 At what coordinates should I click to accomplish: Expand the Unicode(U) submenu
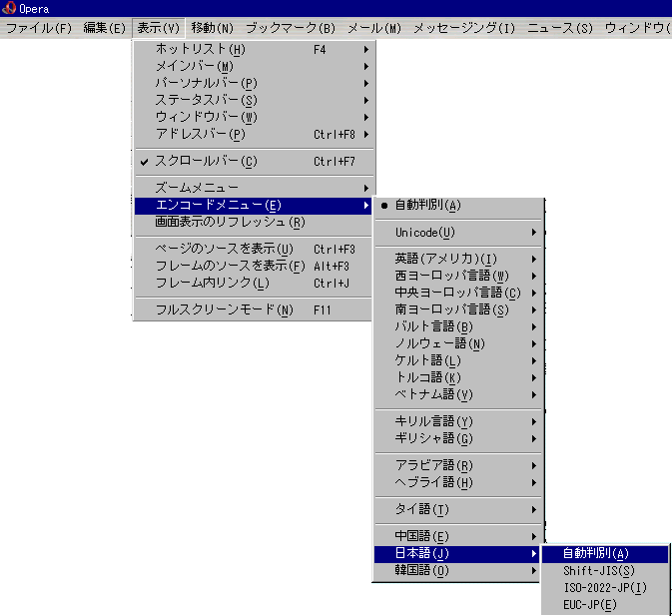point(457,233)
